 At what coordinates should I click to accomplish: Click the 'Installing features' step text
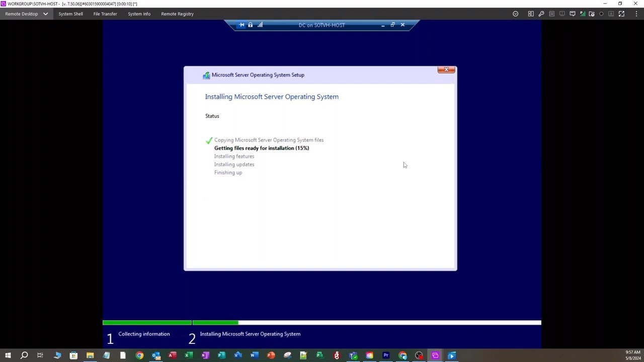coord(234,156)
